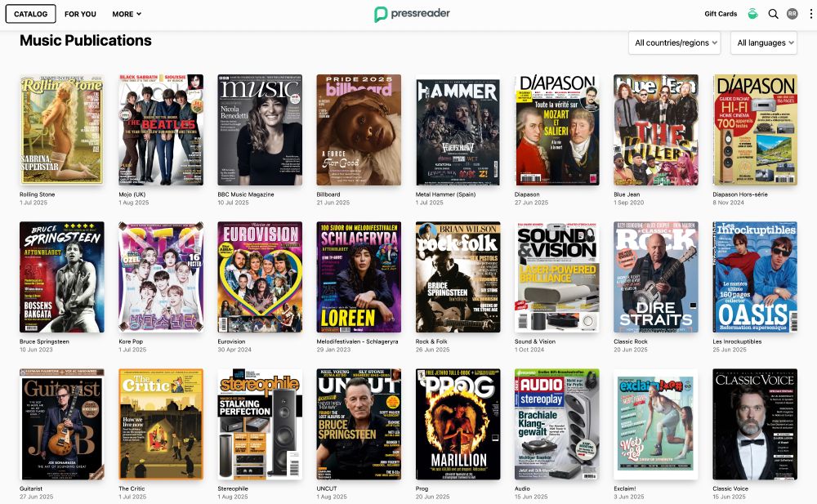Open the search magnifier icon
This screenshot has width=817, height=504.
773,14
